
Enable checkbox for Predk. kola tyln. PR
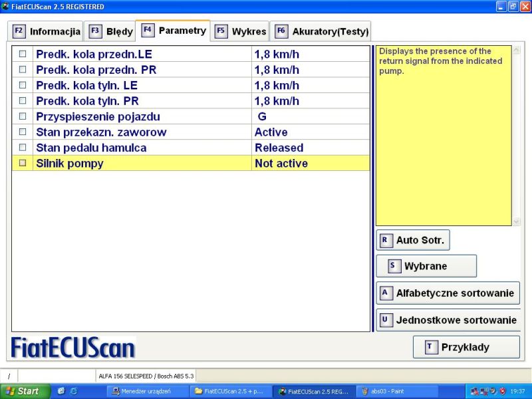pos(23,101)
